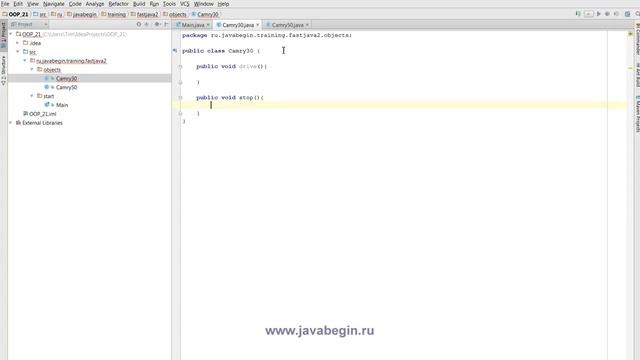This screenshot has width=640, height=360.
Task: Collapse the OOP_21 project root node
Action: [11, 34]
